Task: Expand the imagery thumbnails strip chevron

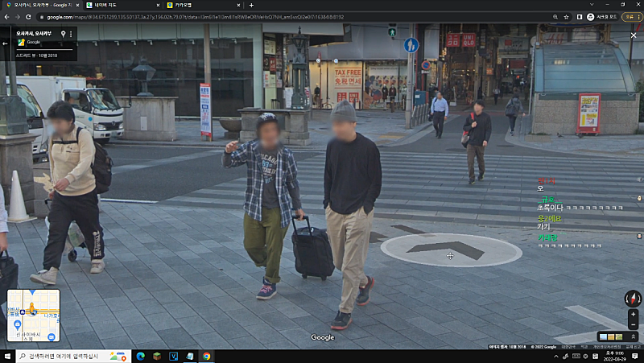Action: click(633, 336)
